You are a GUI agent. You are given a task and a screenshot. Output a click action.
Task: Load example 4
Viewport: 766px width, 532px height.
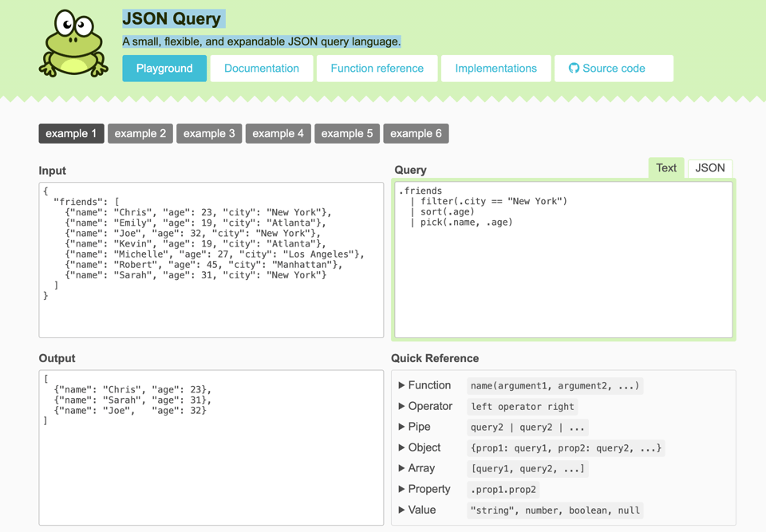[278, 133]
